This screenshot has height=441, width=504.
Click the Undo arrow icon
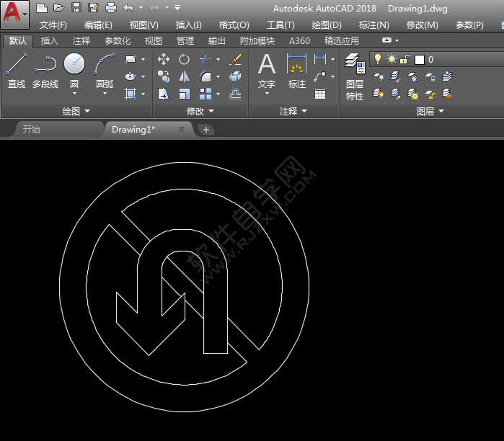coord(128,8)
